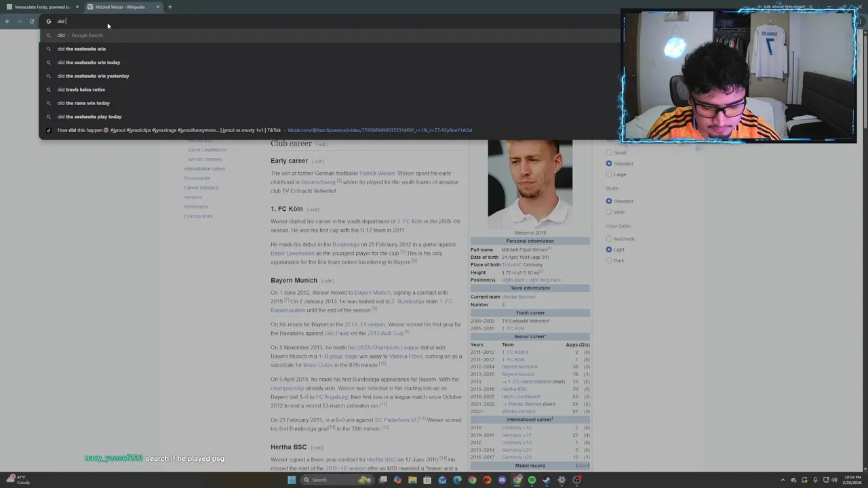Edit the Bayern Munich section
This screenshot has width=868, height=488.
coord(328,281)
